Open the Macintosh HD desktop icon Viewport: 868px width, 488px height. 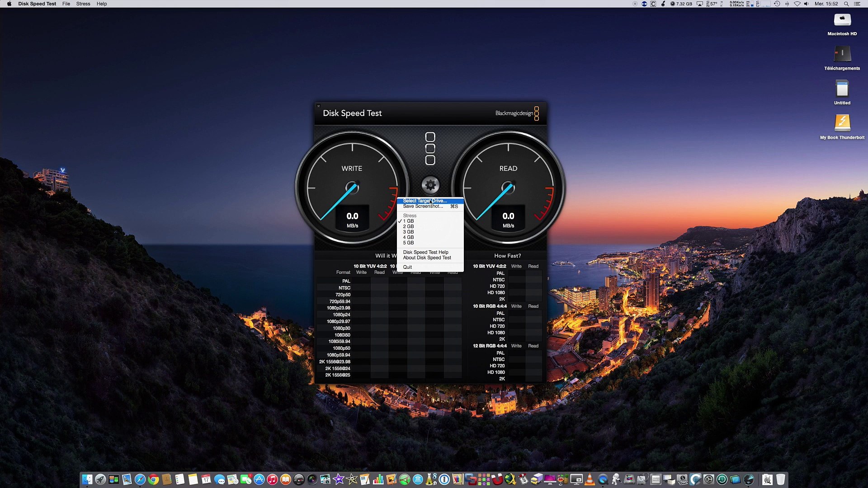[x=842, y=20]
